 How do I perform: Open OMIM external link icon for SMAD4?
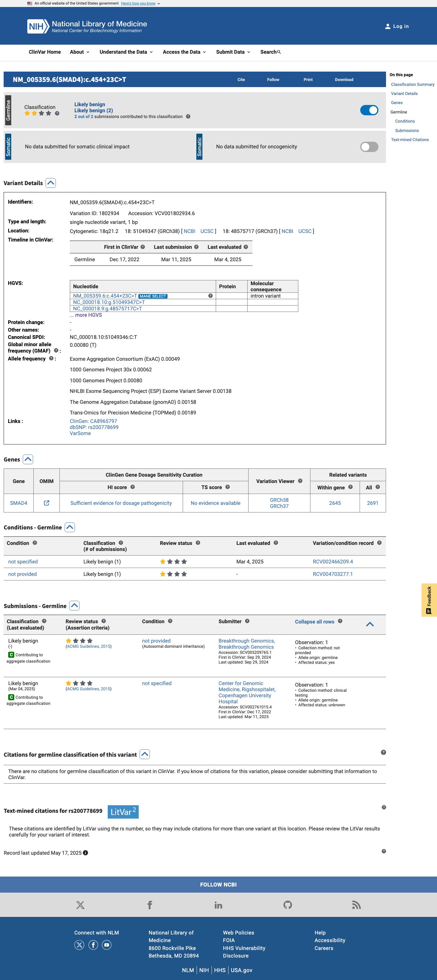46,503
